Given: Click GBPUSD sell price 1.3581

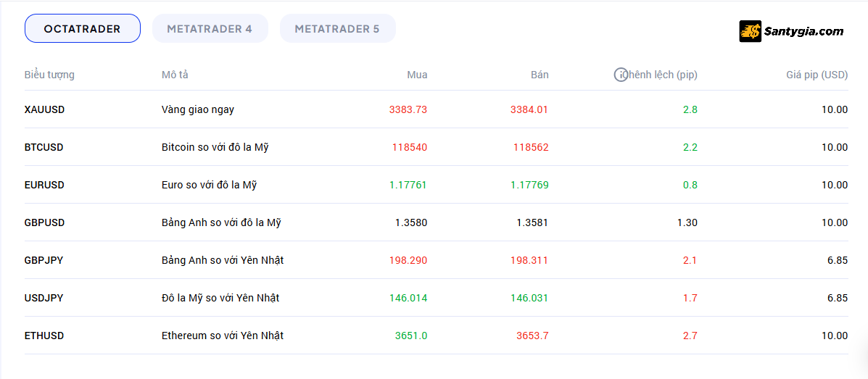Looking at the screenshot, I should point(532,222).
